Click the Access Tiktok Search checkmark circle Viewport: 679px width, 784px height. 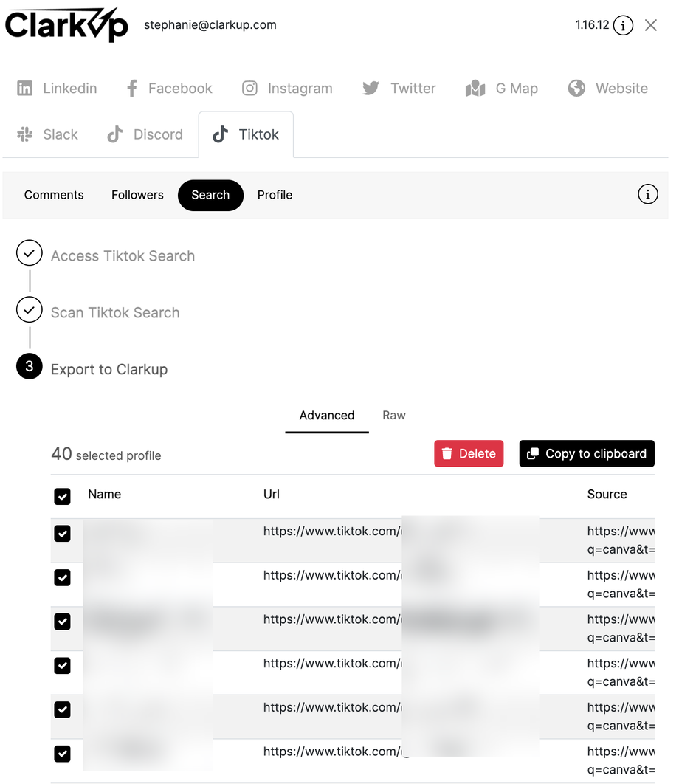tap(30, 253)
